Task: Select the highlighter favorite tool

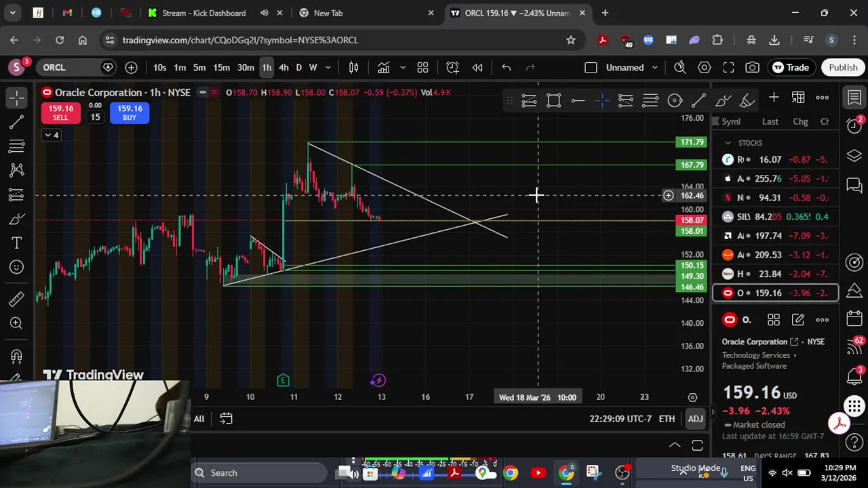Action: click(747, 100)
